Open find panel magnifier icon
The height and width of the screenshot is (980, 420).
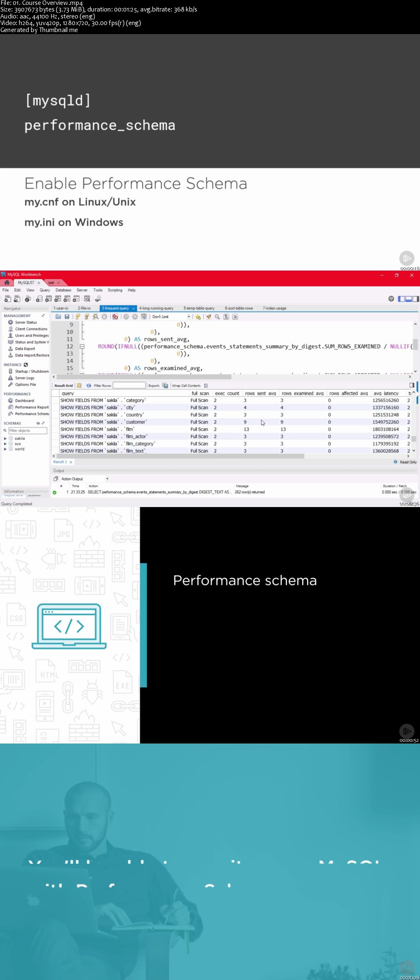coord(217,317)
